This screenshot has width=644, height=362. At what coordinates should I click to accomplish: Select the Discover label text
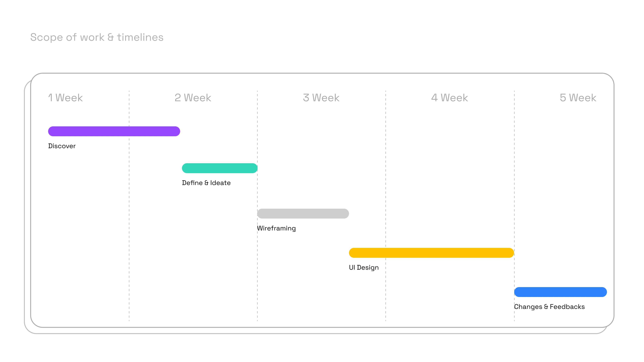(62, 146)
